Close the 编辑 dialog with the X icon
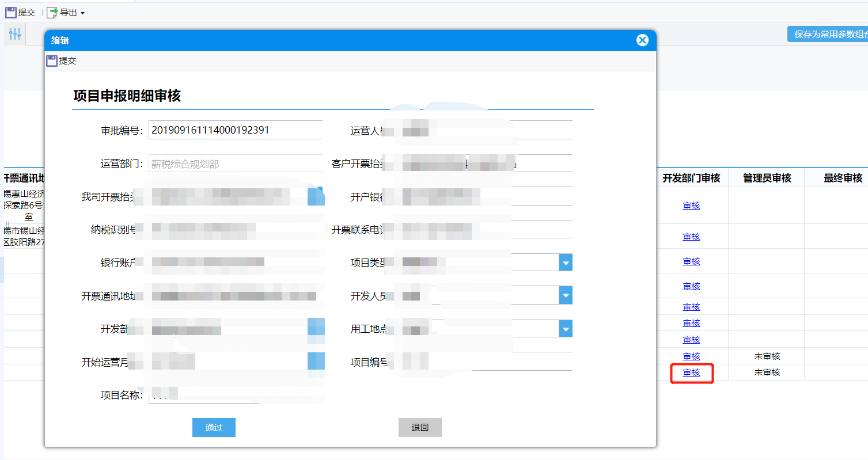 642,40
